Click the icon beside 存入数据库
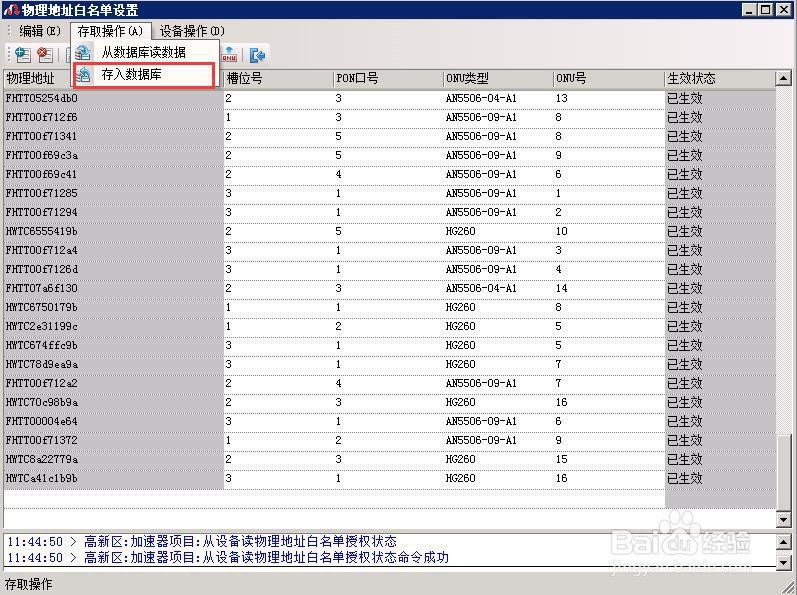797x595 pixels. point(83,75)
